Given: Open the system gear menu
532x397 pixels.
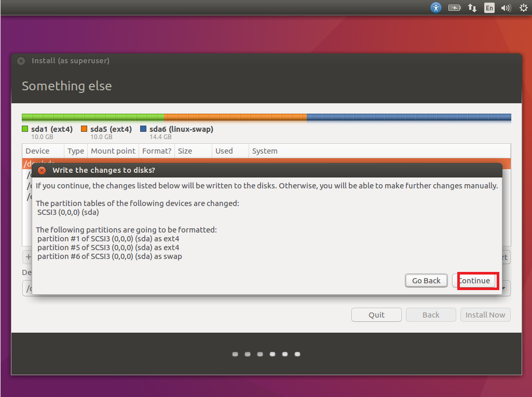Looking at the screenshot, I should [522, 8].
